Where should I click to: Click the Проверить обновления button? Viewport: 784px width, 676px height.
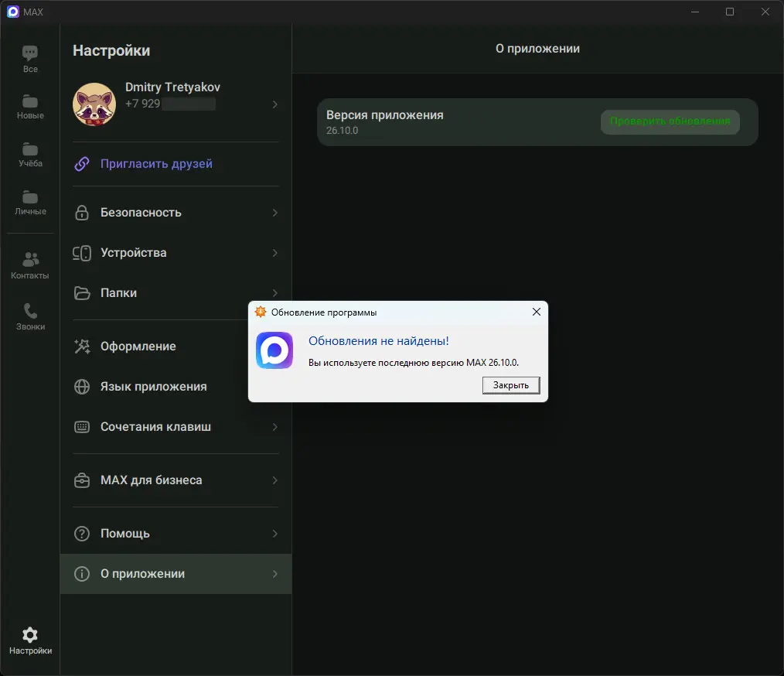click(x=670, y=121)
